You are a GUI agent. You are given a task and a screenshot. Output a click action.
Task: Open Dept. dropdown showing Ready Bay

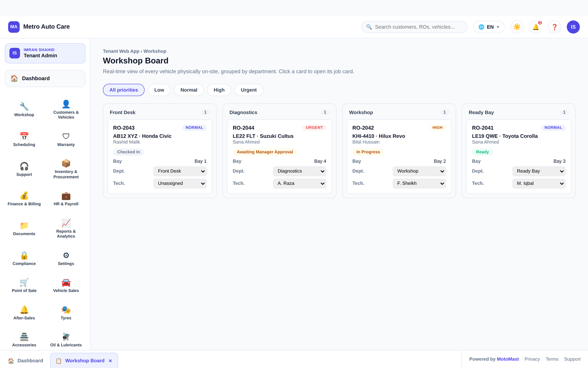(539, 171)
